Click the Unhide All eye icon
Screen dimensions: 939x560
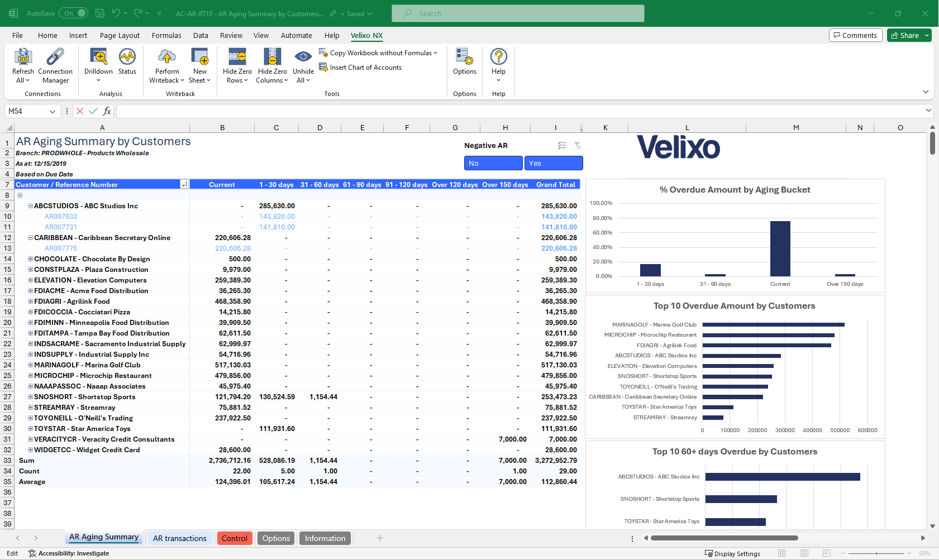303,57
